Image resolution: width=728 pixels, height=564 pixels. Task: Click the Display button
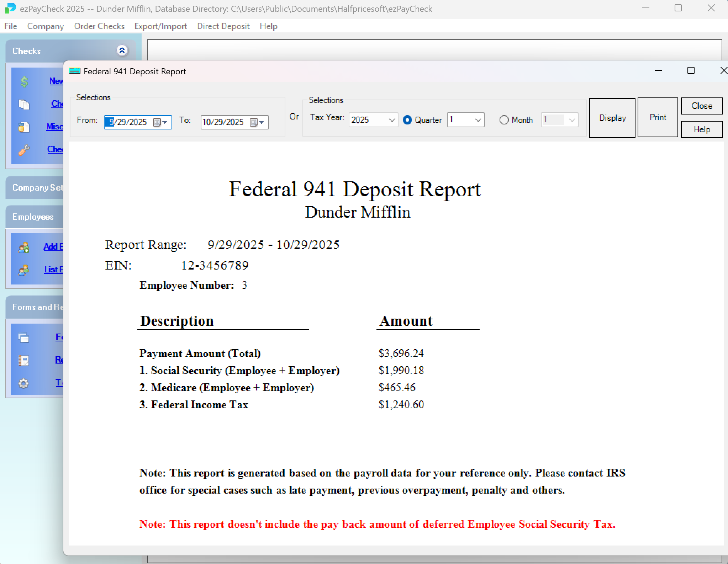click(612, 118)
